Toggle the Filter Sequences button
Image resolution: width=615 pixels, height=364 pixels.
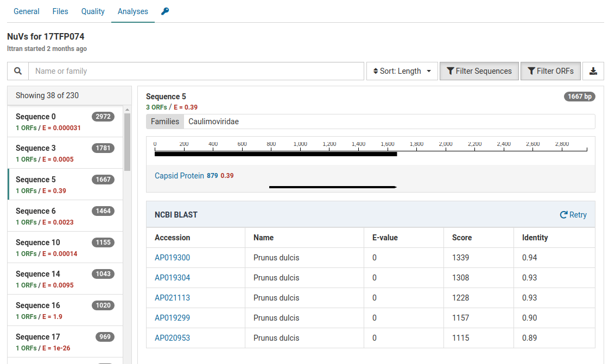(x=479, y=71)
